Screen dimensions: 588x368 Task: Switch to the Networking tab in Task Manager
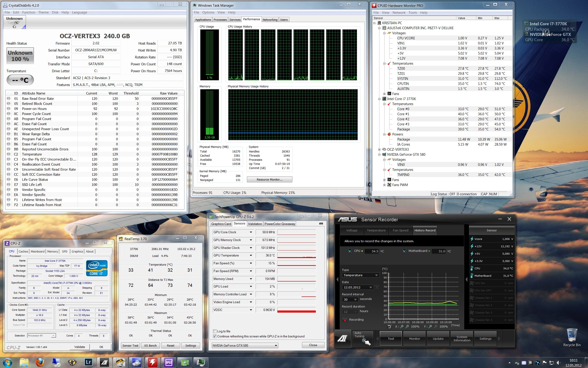tap(270, 20)
